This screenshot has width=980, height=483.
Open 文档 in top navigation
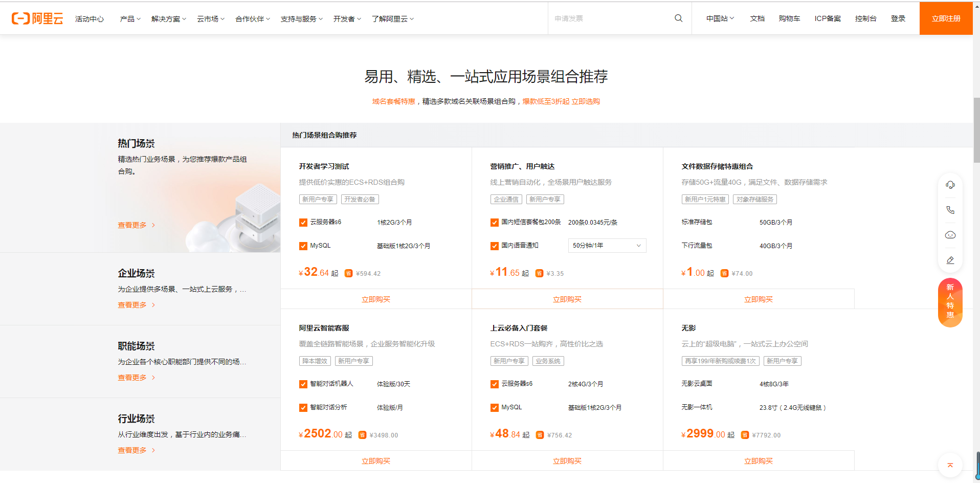click(758, 18)
